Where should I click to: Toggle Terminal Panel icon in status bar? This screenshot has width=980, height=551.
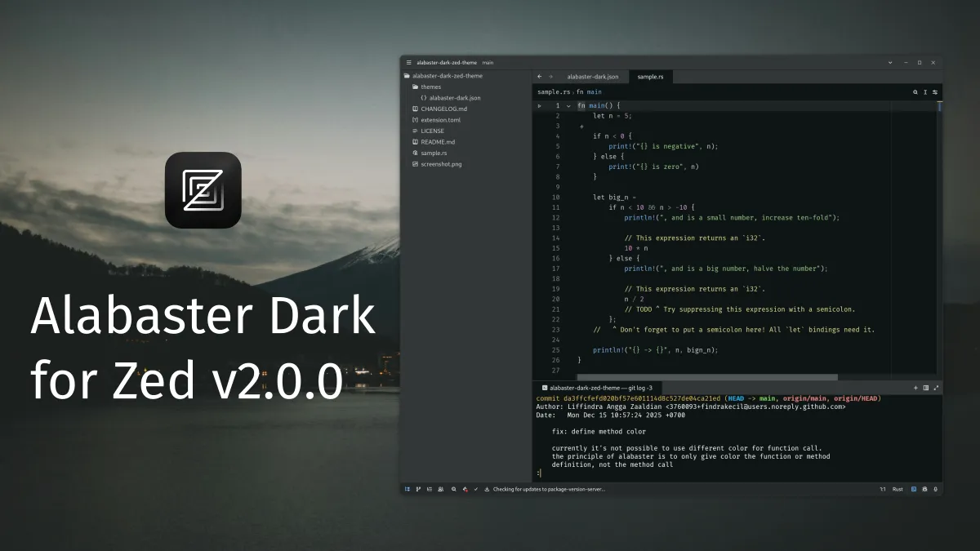pos(914,489)
